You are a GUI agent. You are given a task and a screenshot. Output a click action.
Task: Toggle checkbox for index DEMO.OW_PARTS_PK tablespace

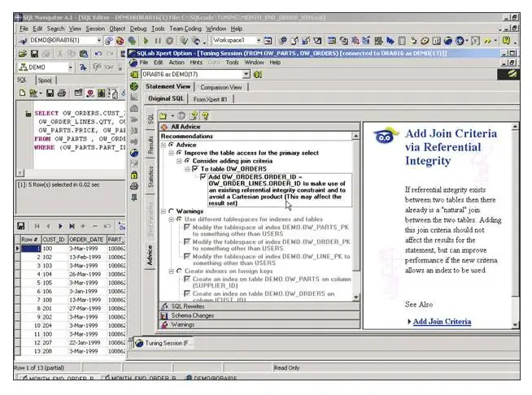point(187,227)
